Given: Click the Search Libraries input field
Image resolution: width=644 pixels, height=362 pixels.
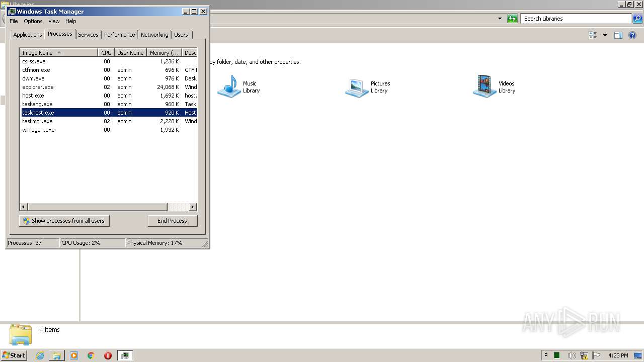Looking at the screenshot, I should click(577, 19).
